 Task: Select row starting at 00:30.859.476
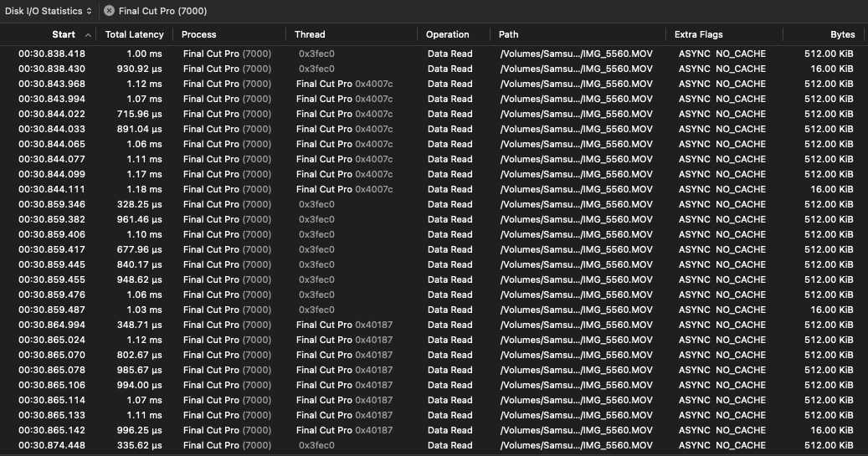point(434,295)
